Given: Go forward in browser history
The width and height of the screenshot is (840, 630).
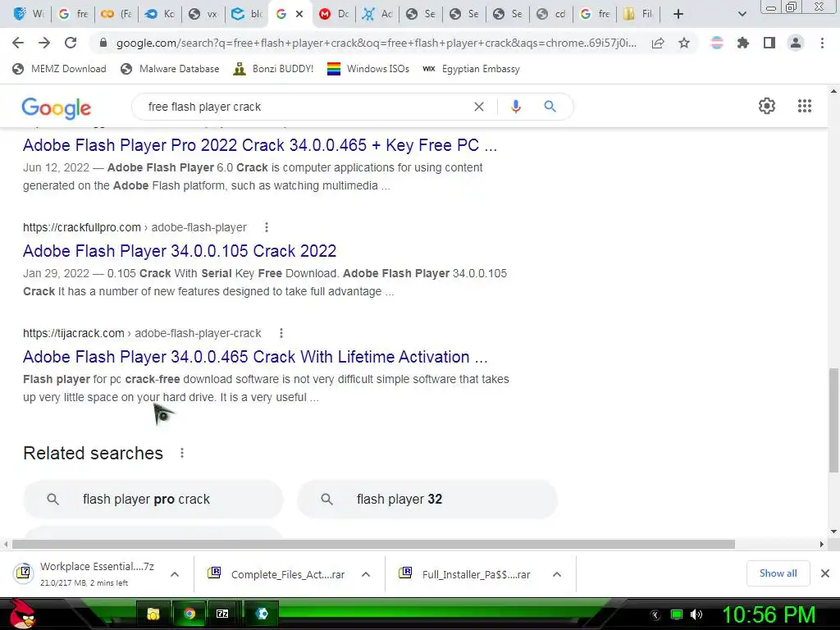Looking at the screenshot, I should (x=44, y=43).
